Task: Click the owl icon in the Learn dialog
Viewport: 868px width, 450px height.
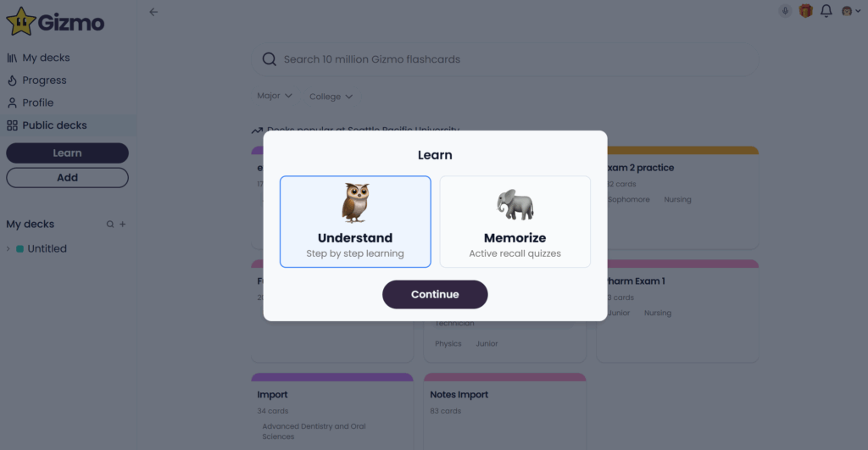Action: [355, 203]
